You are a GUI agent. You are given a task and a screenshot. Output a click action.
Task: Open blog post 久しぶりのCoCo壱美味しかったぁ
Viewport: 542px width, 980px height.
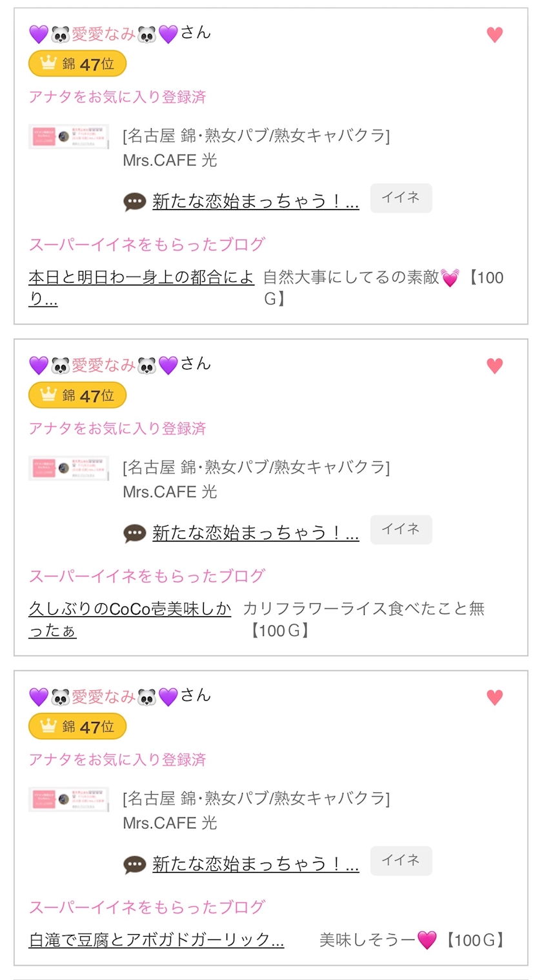[x=129, y=619]
